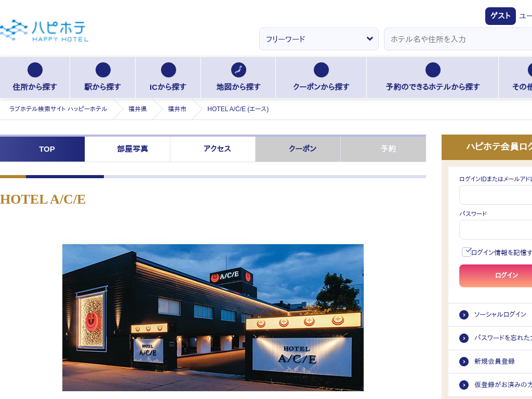
Task: Click arrow icon beside パスワードを忘れた
Action: (464, 338)
